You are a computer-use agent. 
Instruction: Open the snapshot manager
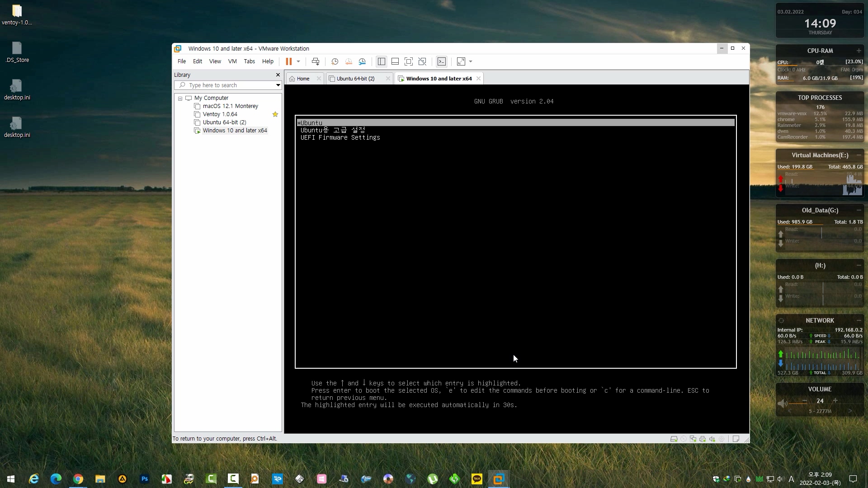362,61
